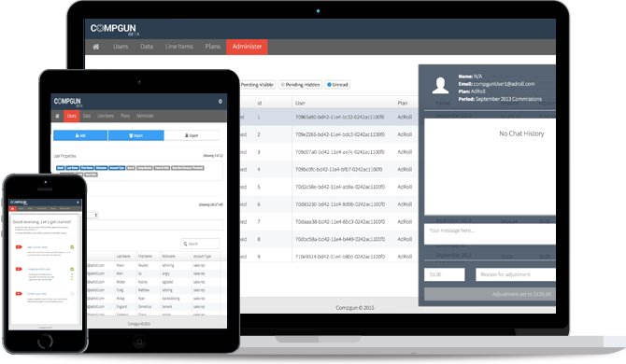Open Line Items tab on the laptop

point(178,47)
